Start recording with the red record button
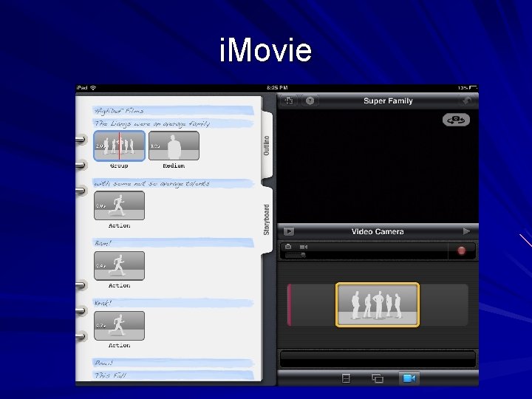Image resolution: width=532 pixels, height=399 pixels. point(461,250)
